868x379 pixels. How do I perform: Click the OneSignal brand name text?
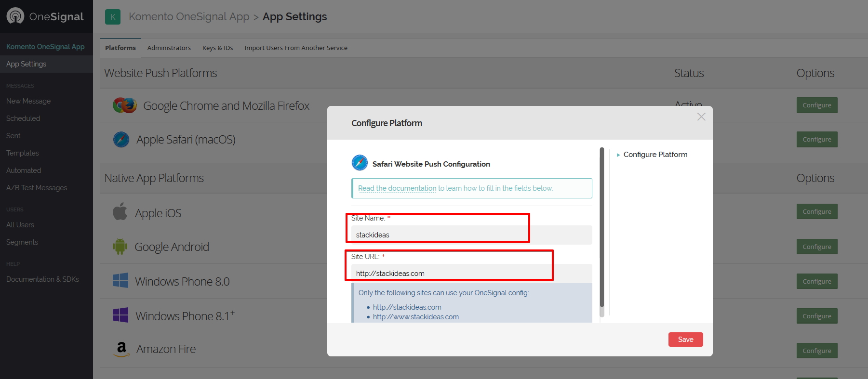pyautogui.click(x=56, y=17)
